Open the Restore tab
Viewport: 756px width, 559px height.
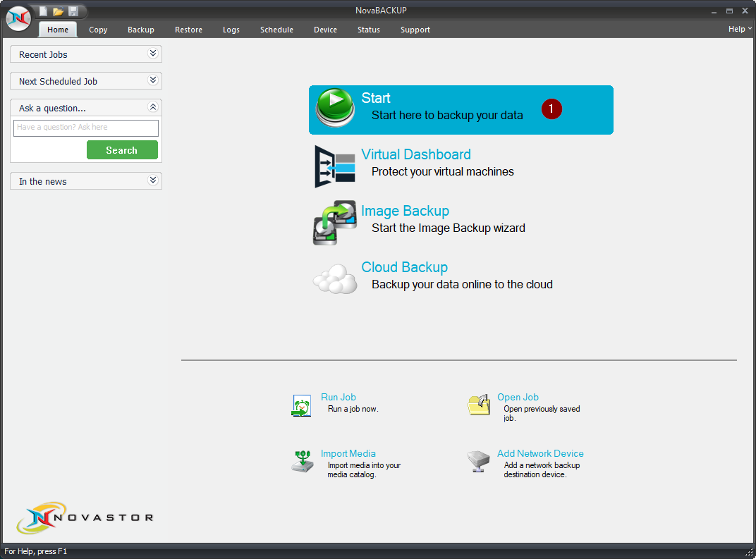(x=188, y=30)
